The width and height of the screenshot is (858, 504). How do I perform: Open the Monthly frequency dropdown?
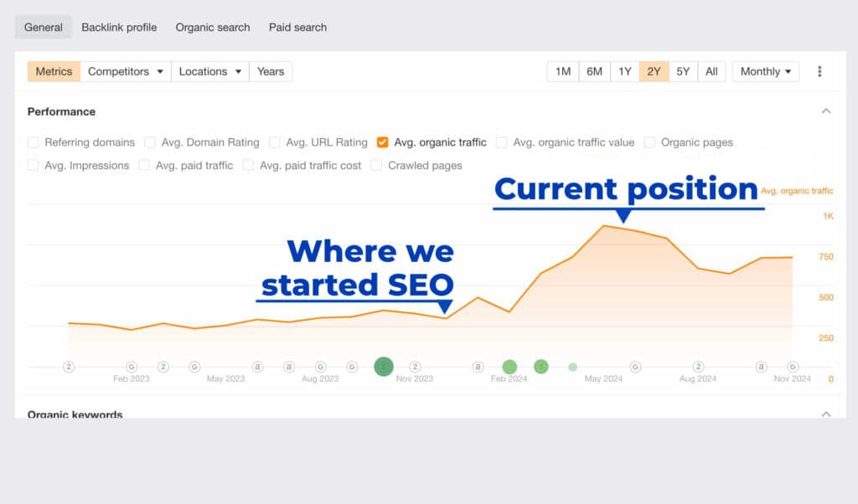click(x=765, y=71)
